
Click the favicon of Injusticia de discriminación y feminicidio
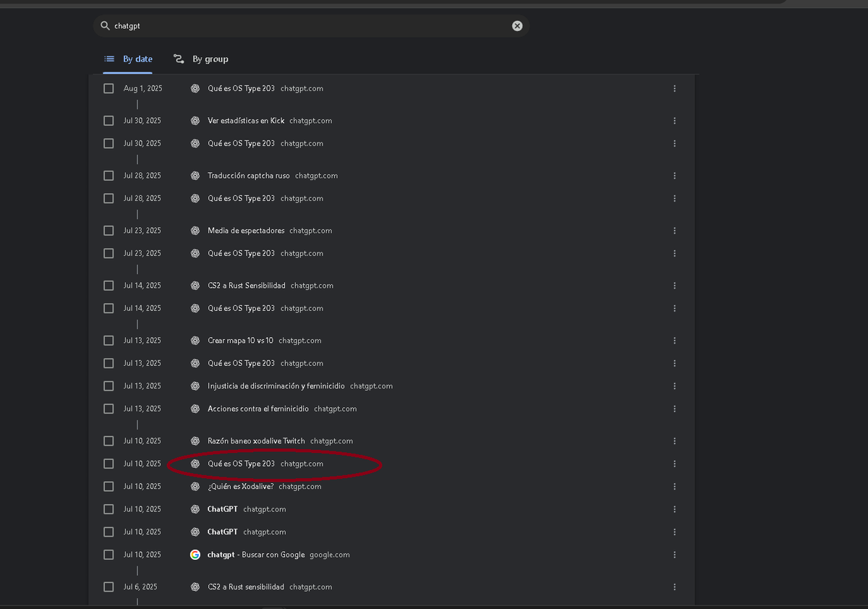click(195, 386)
